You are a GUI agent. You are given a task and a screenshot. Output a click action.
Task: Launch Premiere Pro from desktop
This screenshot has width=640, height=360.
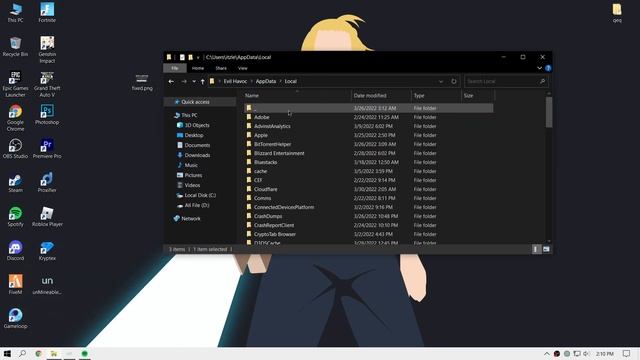tap(47, 148)
